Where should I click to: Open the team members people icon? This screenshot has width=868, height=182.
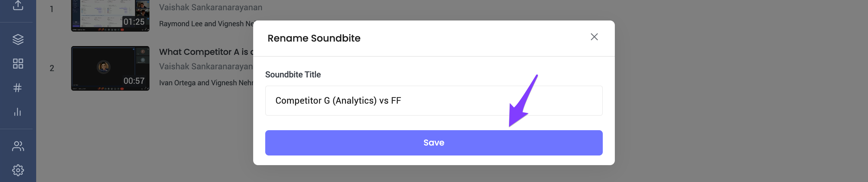(18, 146)
